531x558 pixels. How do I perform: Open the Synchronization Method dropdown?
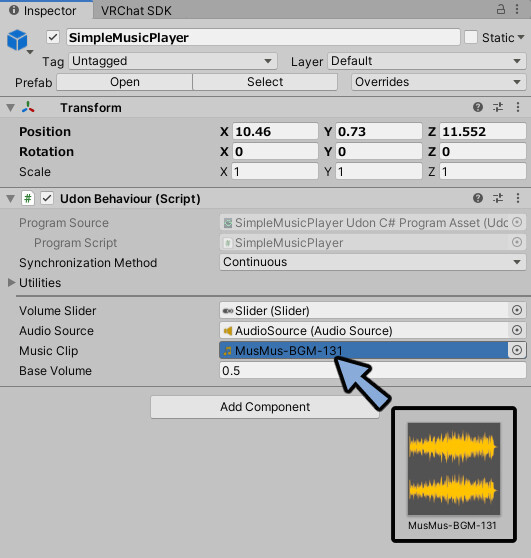point(373,262)
